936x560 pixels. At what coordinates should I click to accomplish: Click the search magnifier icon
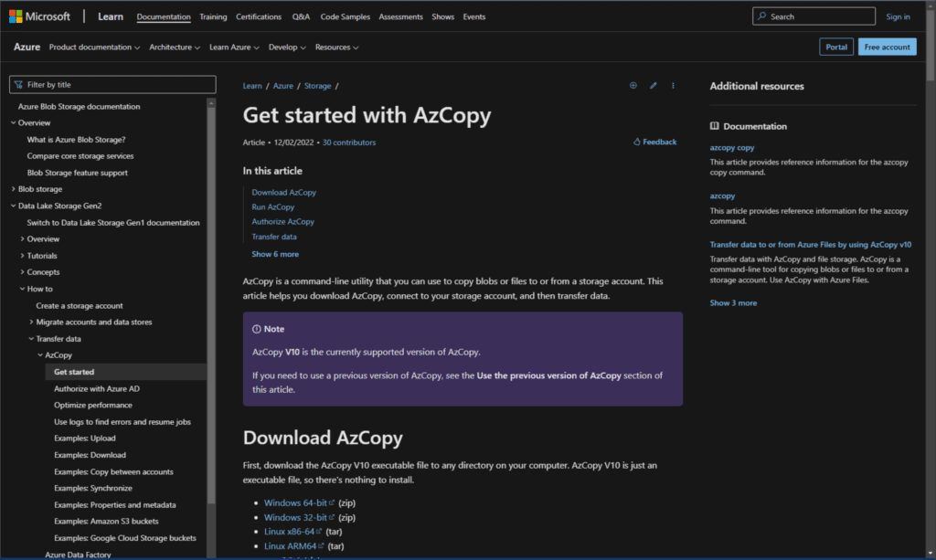pyautogui.click(x=761, y=16)
